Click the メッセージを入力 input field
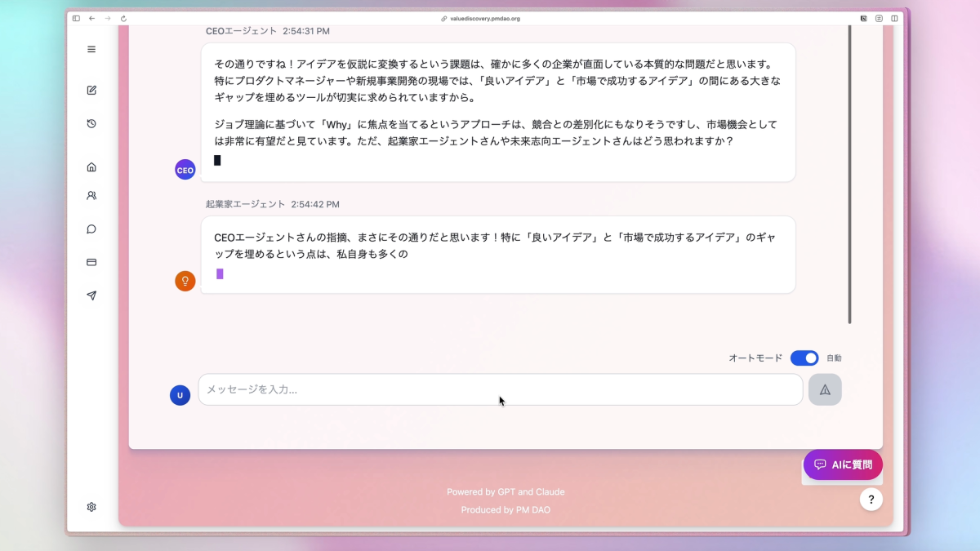The height and width of the screenshot is (551, 980). click(x=500, y=390)
